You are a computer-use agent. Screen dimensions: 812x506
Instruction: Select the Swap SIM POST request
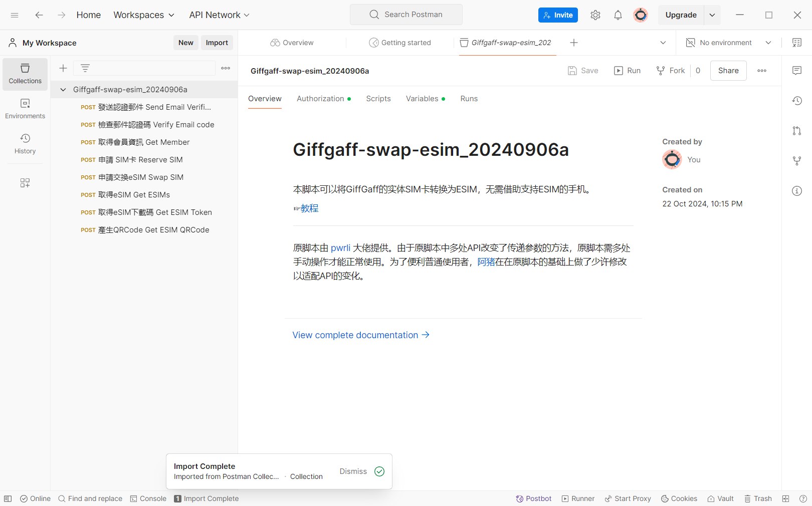[x=140, y=177]
